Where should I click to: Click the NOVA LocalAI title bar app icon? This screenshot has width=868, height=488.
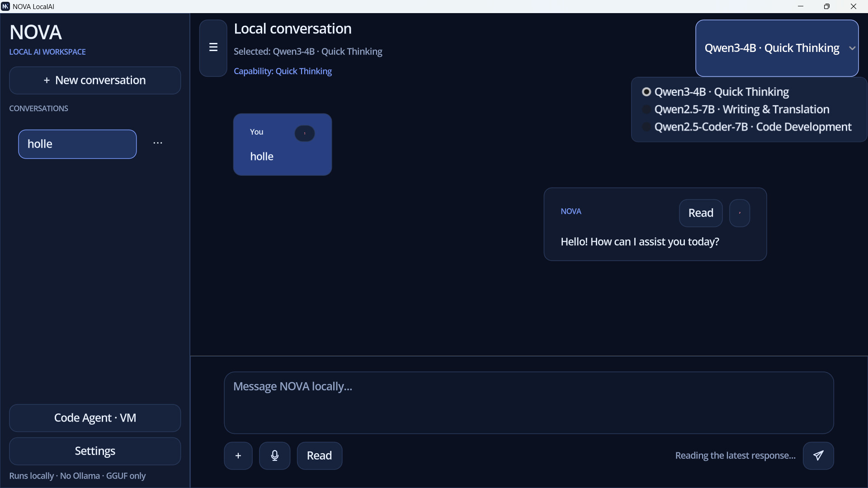5,6
